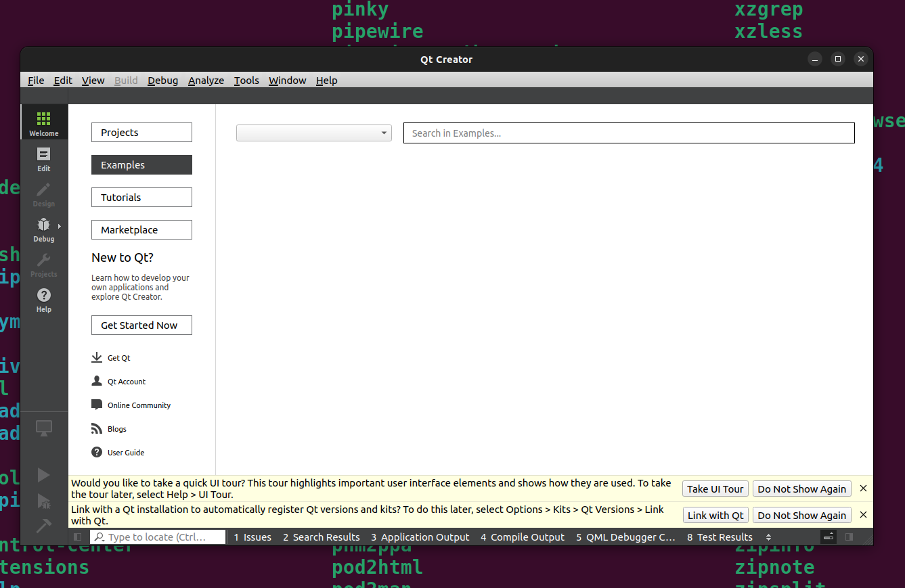Open the examples kit combo box
The width and height of the screenshot is (905, 588).
[x=313, y=133]
